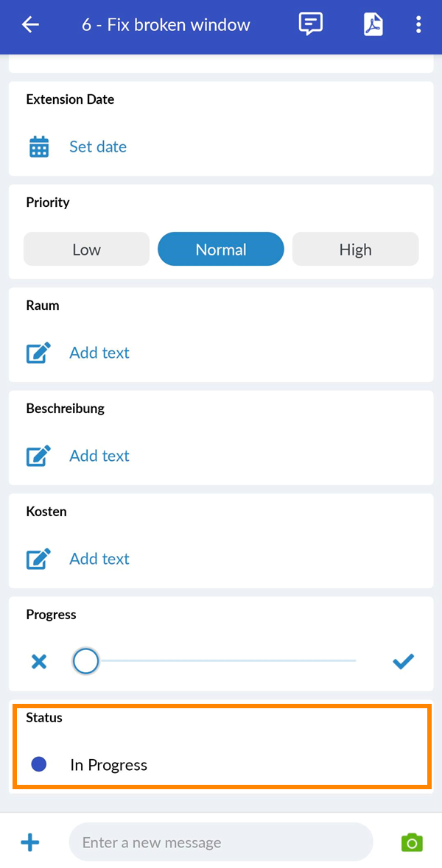Set priority to Low
The image size is (442, 868).
click(x=86, y=250)
